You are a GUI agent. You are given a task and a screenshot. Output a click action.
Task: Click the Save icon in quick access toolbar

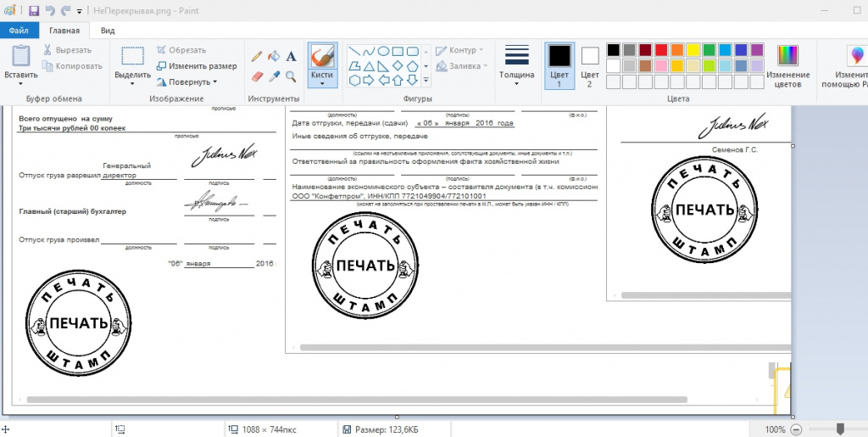coord(34,10)
